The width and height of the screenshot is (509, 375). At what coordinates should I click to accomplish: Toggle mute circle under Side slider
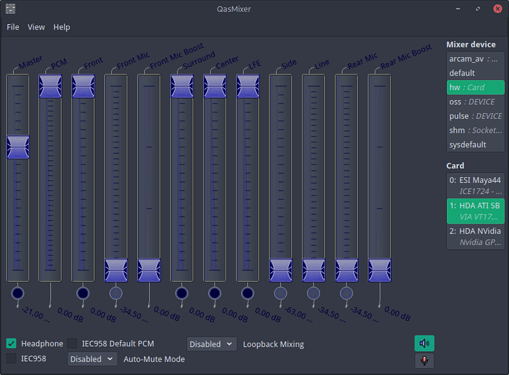[280, 293]
